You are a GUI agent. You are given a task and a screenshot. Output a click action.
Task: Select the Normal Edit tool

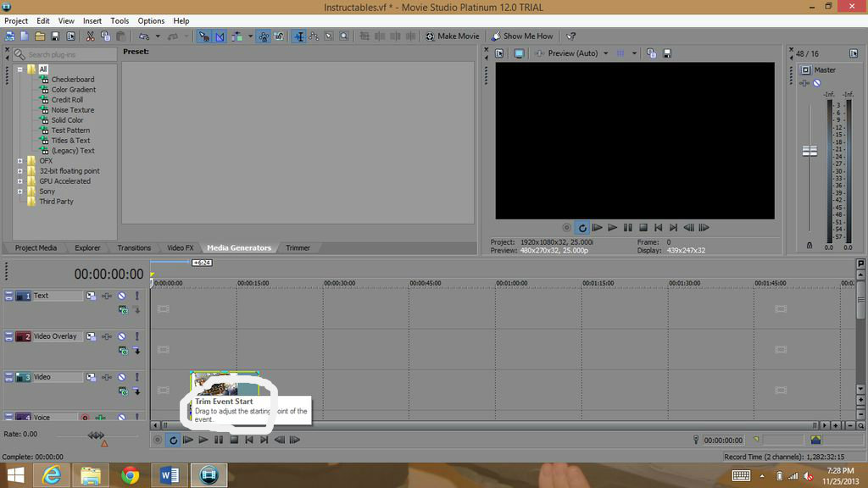pos(299,36)
